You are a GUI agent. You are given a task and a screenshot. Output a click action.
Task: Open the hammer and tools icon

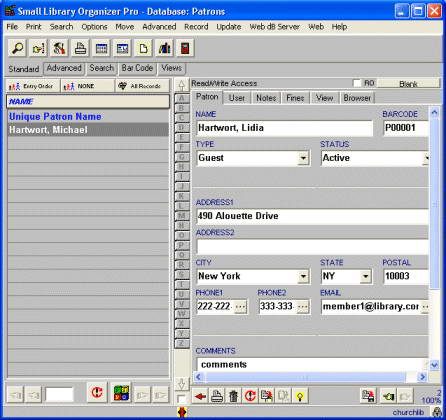point(59,48)
